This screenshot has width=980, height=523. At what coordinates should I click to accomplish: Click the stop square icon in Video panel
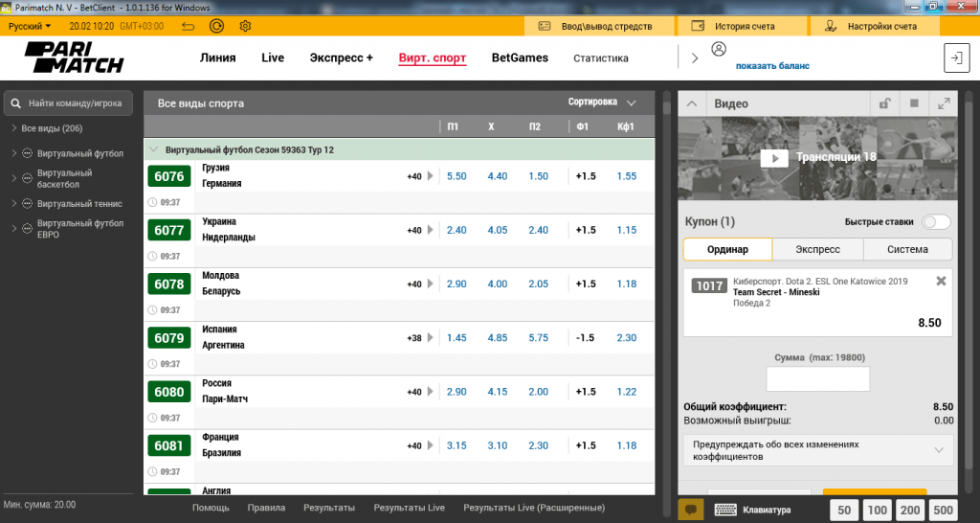click(x=914, y=103)
